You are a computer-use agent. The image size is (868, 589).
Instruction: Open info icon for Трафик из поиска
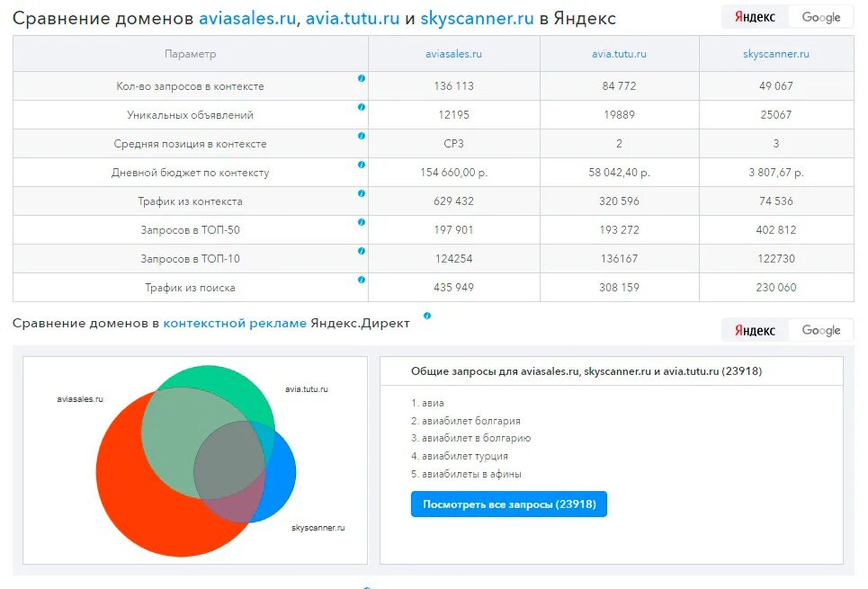(362, 280)
